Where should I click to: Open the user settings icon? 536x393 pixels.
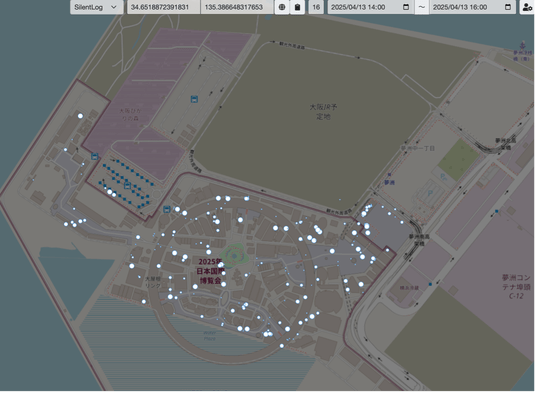[x=527, y=7]
